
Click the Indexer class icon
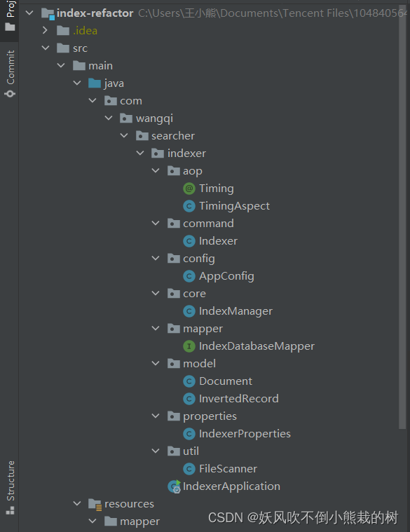(189, 241)
